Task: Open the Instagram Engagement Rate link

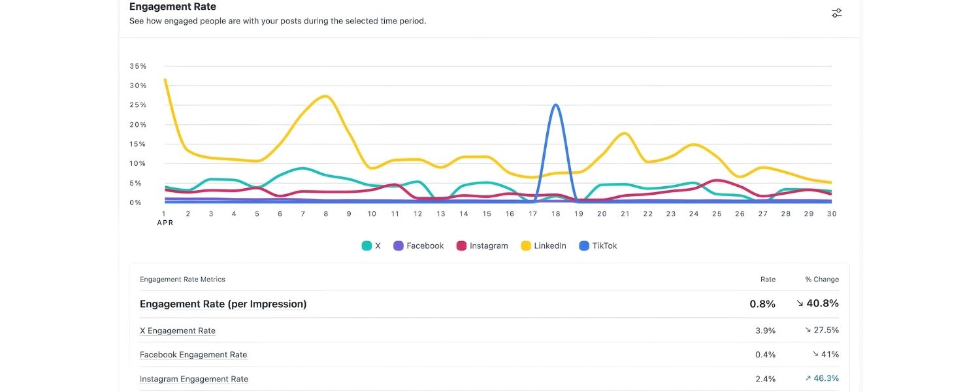Action: [194, 379]
